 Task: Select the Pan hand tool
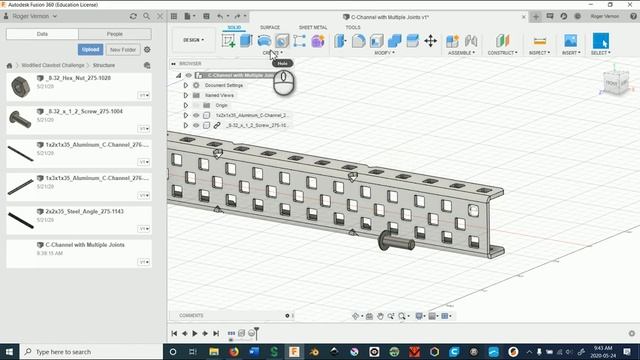coord(380,316)
